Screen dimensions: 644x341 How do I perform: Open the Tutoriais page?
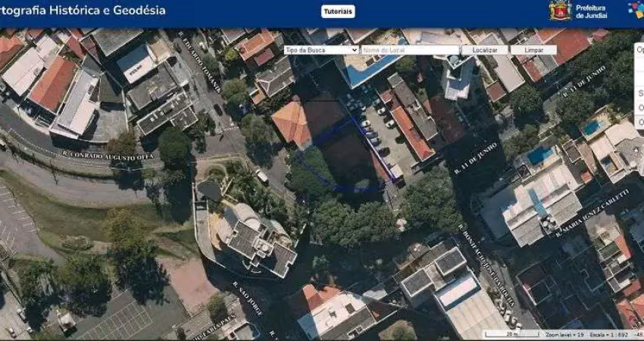pos(338,11)
